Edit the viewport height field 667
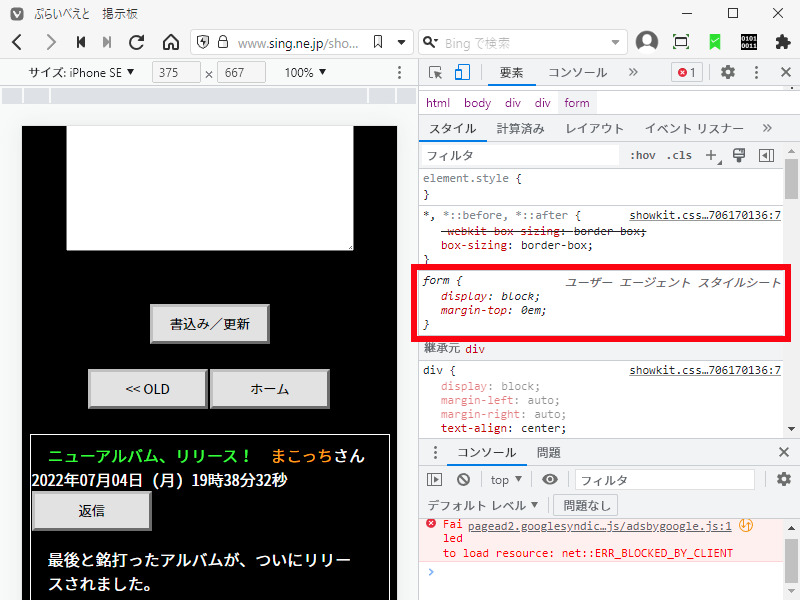 click(241, 72)
